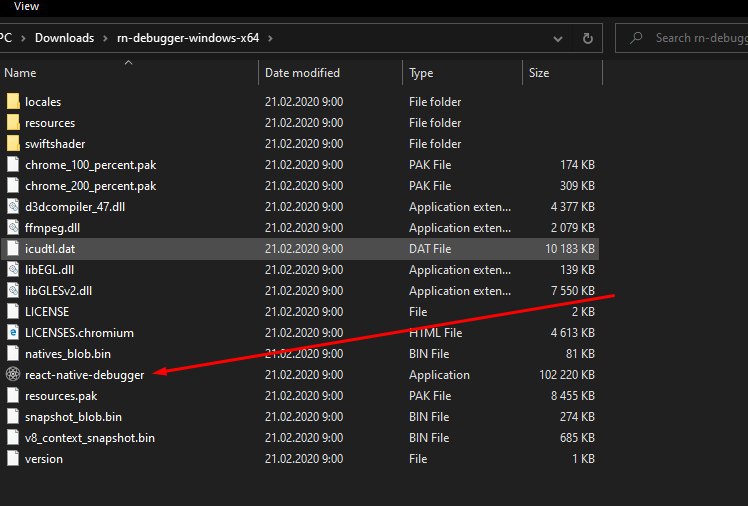
Task: Click the v8_context_snapshot.bin file icon
Action: coord(13,437)
